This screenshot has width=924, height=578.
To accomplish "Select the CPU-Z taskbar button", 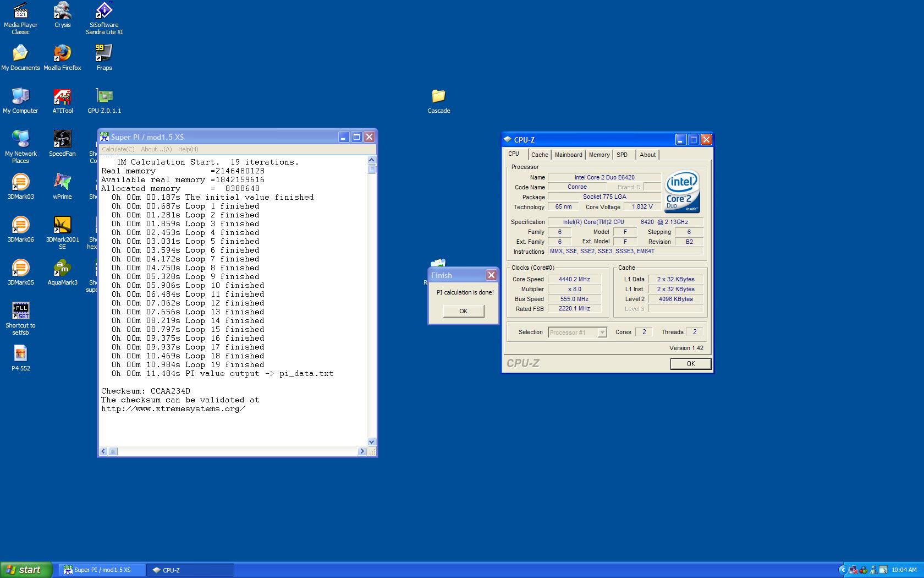I will pos(191,570).
